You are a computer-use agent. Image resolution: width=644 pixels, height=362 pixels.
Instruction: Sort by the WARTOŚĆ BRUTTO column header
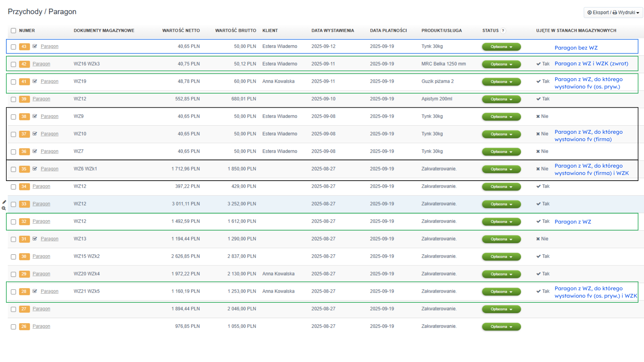tap(235, 31)
